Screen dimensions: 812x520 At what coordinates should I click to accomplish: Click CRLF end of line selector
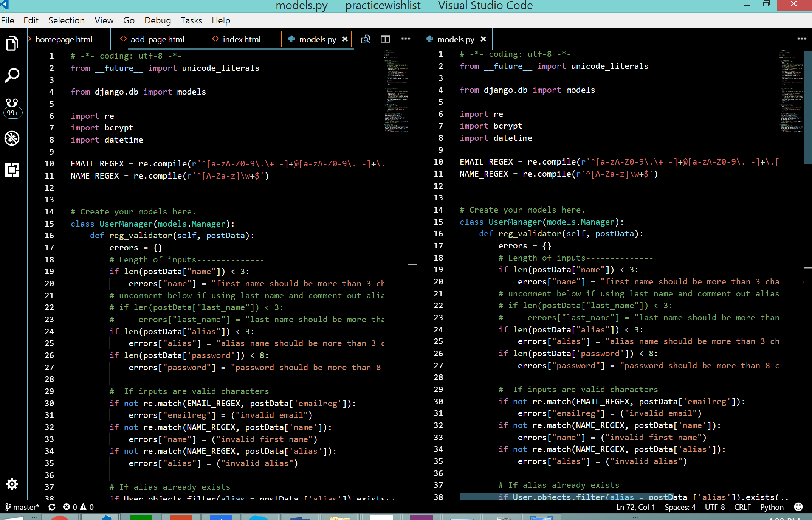click(742, 507)
